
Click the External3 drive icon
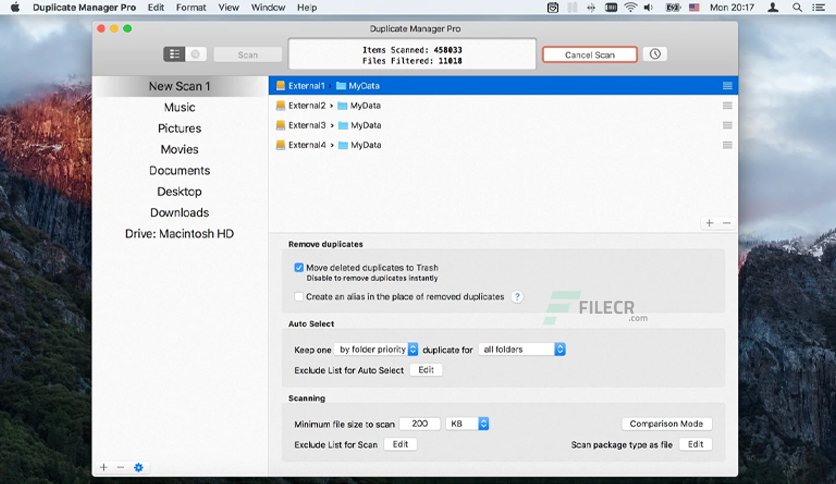(280, 125)
